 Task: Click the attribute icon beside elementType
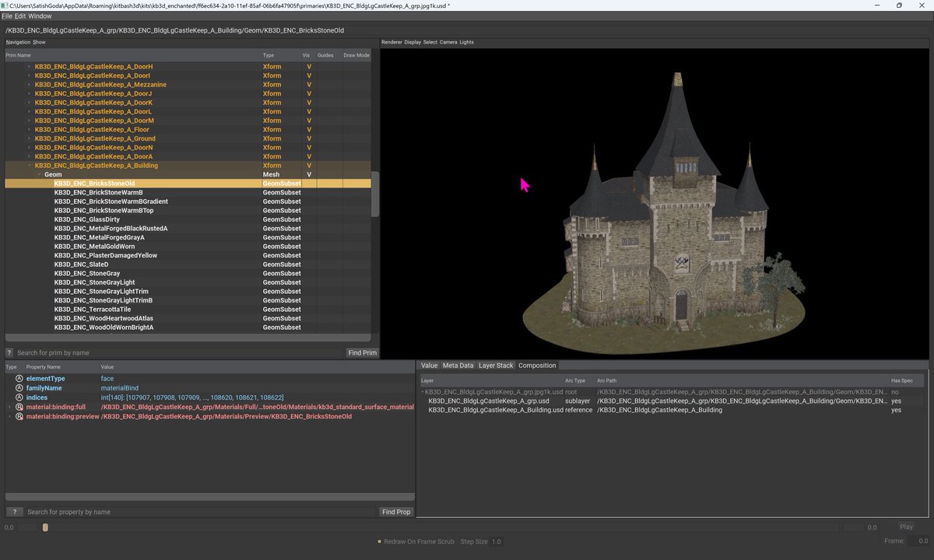tap(19, 379)
